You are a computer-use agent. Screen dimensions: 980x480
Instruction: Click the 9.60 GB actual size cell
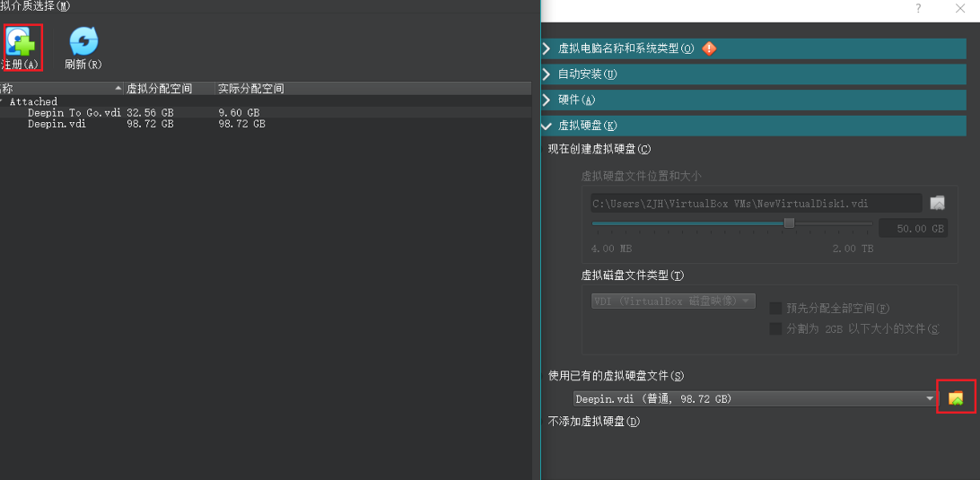[239, 112]
